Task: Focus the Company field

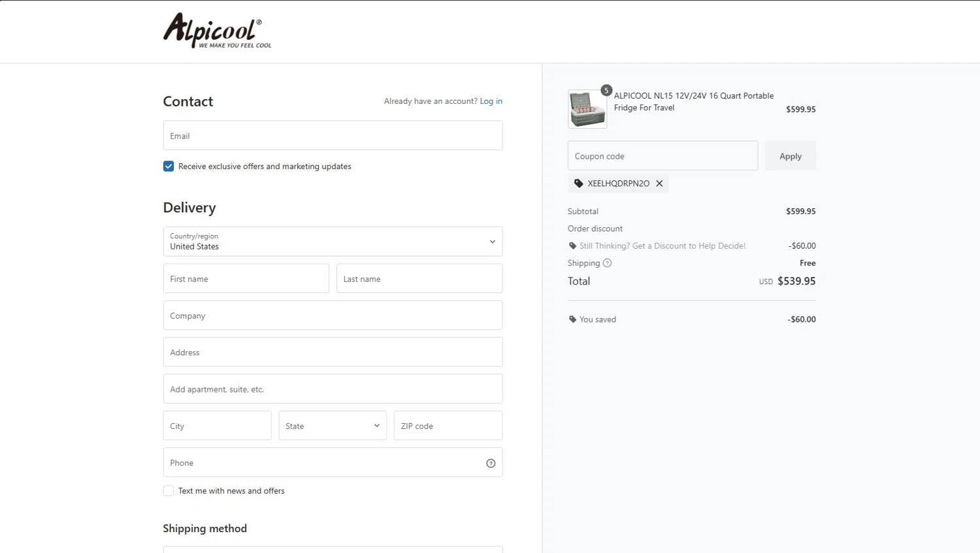Action: coord(333,315)
